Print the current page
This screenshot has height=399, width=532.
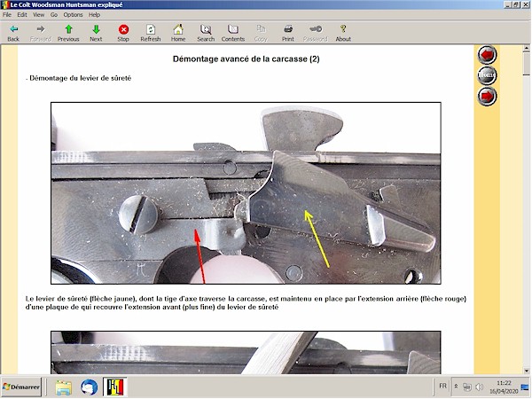click(x=288, y=34)
